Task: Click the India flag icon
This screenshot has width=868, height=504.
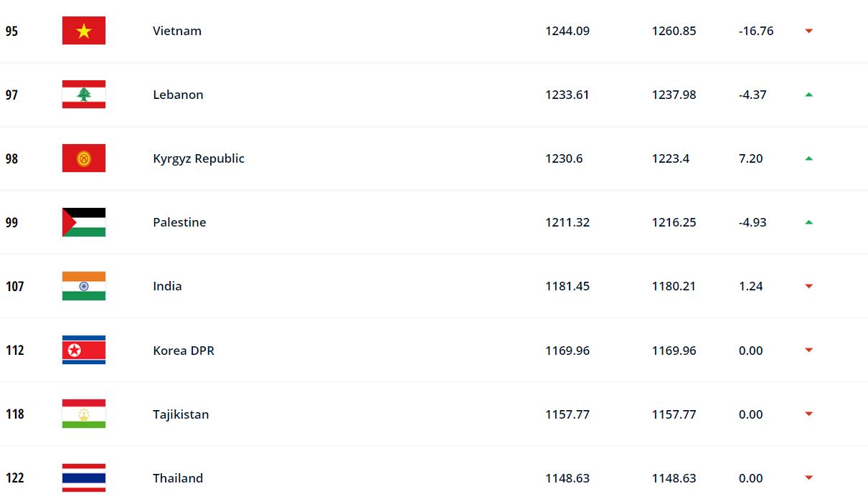Action: click(x=84, y=286)
